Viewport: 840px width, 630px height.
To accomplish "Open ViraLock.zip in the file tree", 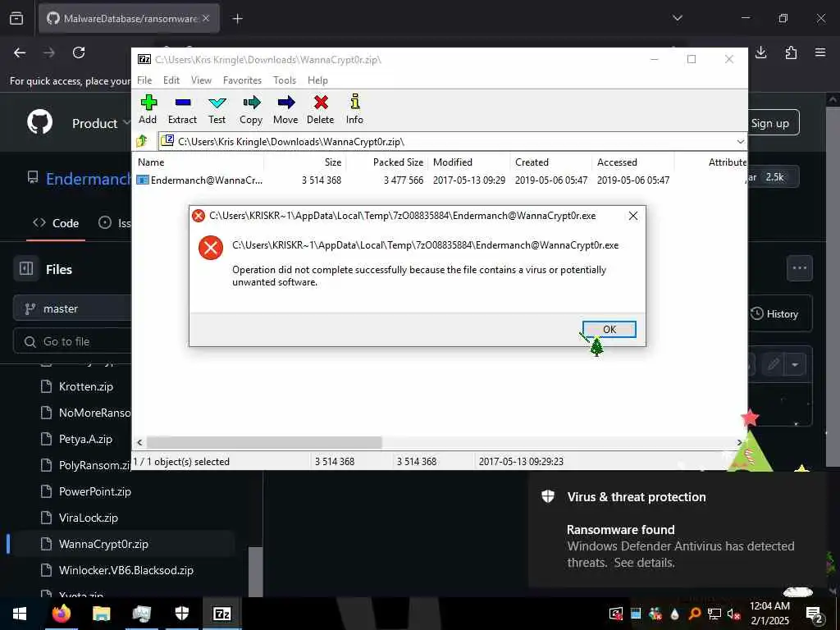I will [x=88, y=518].
